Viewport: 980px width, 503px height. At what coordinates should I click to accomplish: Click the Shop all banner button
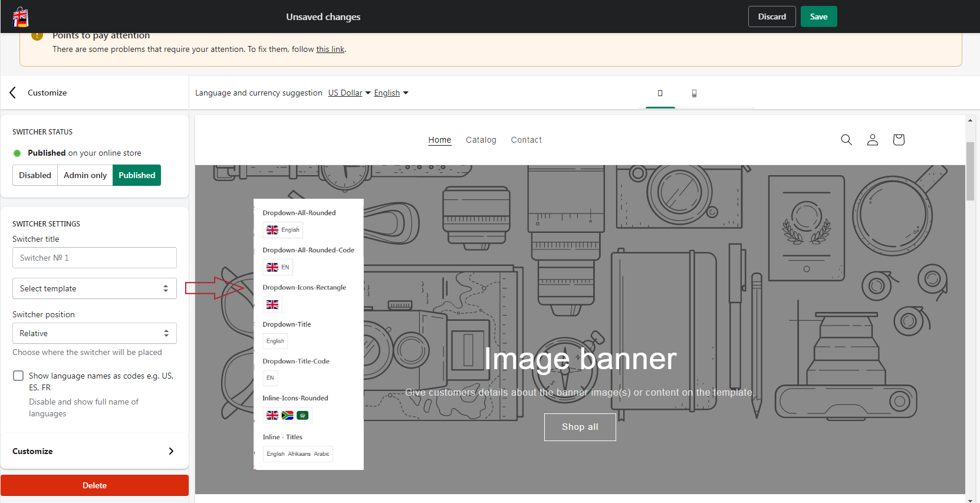pos(580,427)
